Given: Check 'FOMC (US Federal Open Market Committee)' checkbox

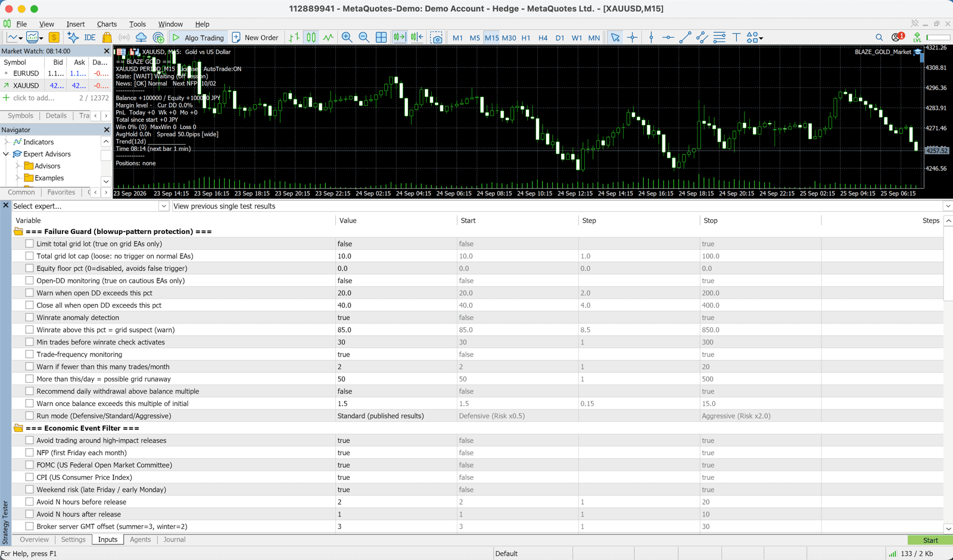Looking at the screenshot, I should click(x=29, y=465).
